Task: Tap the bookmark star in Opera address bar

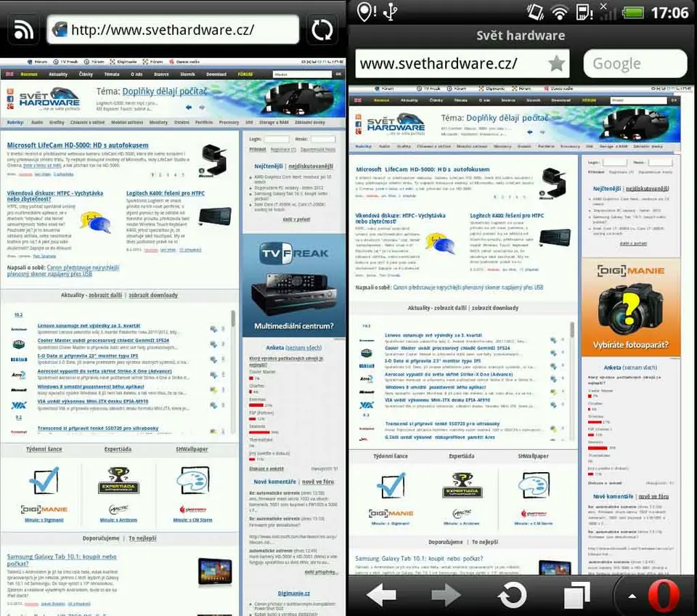Action: 556,64
